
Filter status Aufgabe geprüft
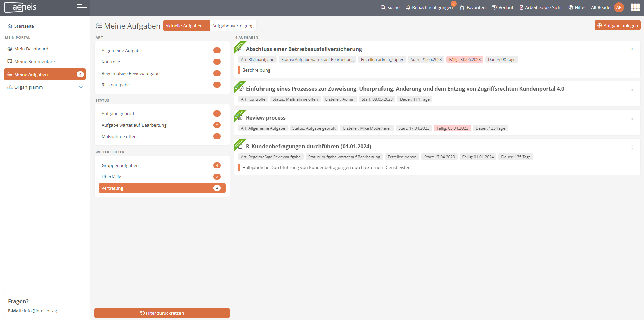coord(162,113)
